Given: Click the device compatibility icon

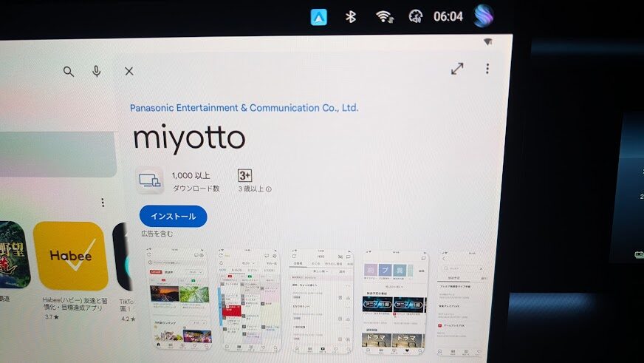Looking at the screenshot, I should click(x=150, y=180).
